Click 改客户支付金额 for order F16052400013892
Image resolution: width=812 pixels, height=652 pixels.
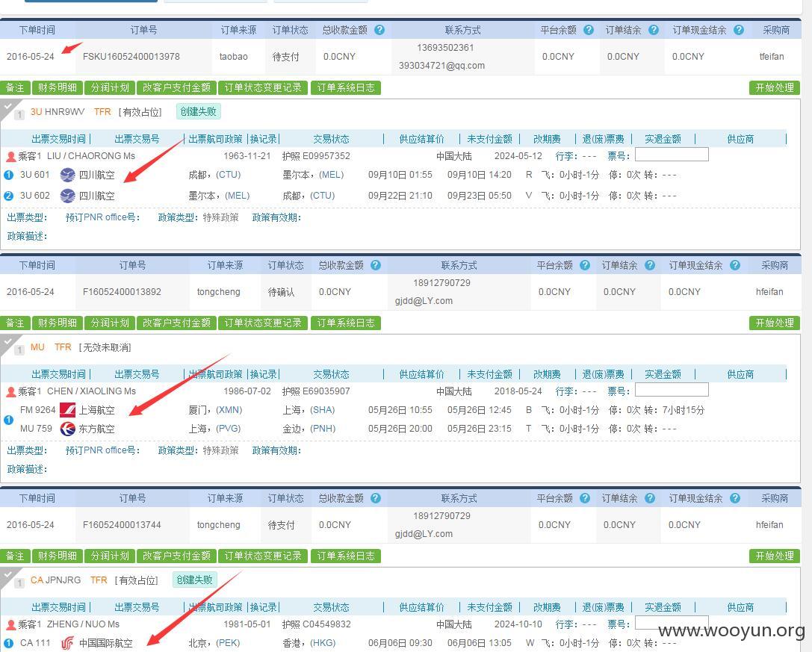(x=176, y=323)
